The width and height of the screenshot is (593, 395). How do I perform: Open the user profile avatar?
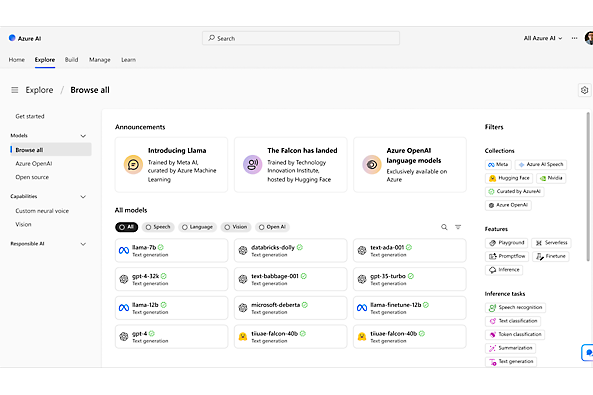coord(589,38)
